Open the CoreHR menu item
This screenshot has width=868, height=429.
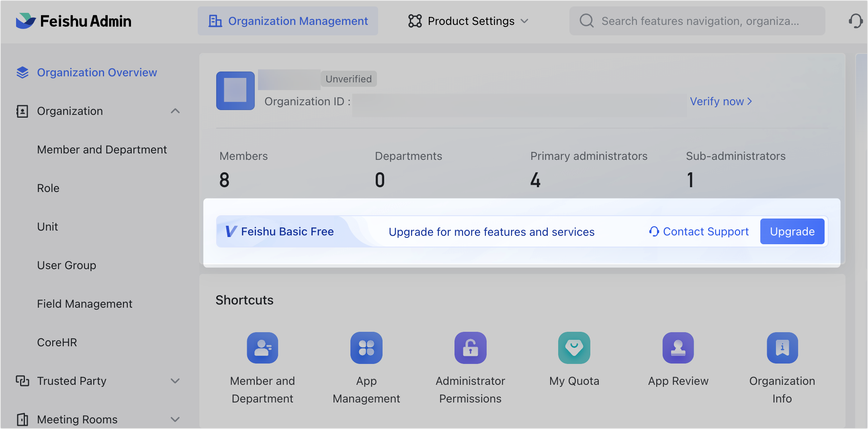(57, 342)
